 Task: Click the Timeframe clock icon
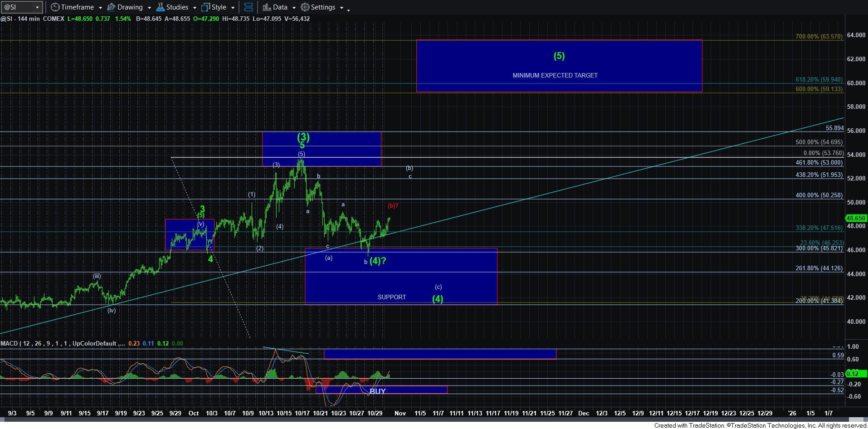coord(55,7)
